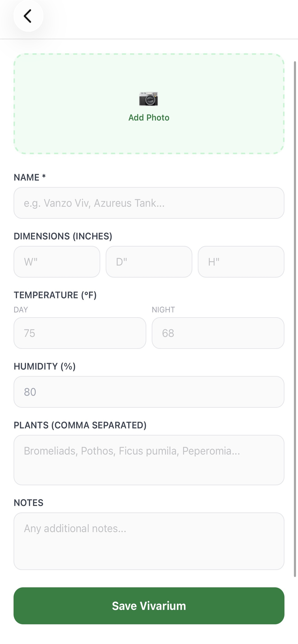Click the depth D" dimension field
This screenshot has width=298, height=644.
(x=149, y=262)
